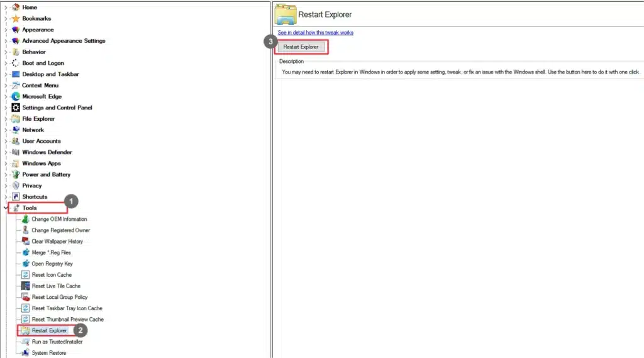Viewport: 644px width, 358px height.
Task: Click the Desktop and Taskbar icon
Action: click(x=16, y=74)
